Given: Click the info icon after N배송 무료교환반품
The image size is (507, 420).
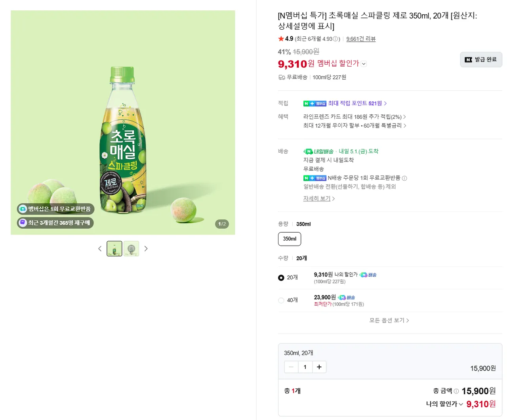Looking at the screenshot, I should (x=404, y=178).
